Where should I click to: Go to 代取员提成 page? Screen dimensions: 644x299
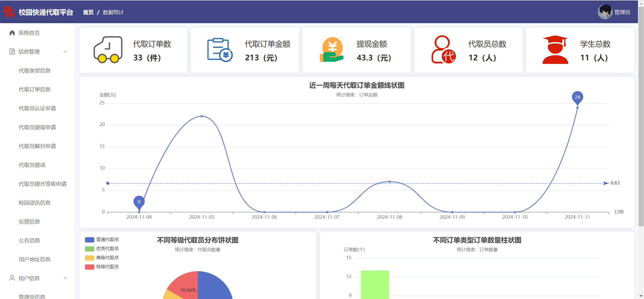pos(32,165)
